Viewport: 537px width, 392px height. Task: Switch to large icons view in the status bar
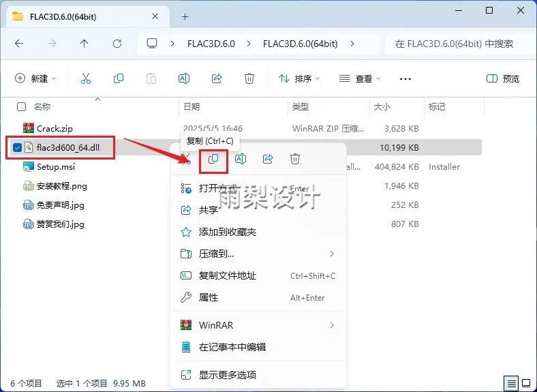pyautogui.click(x=526, y=382)
